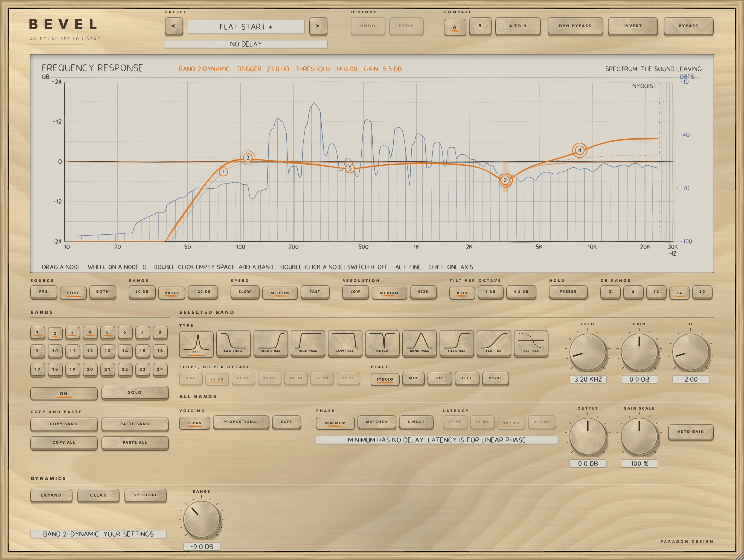Set phase mode to LINEAR
This screenshot has width=744, height=560.
(416, 422)
